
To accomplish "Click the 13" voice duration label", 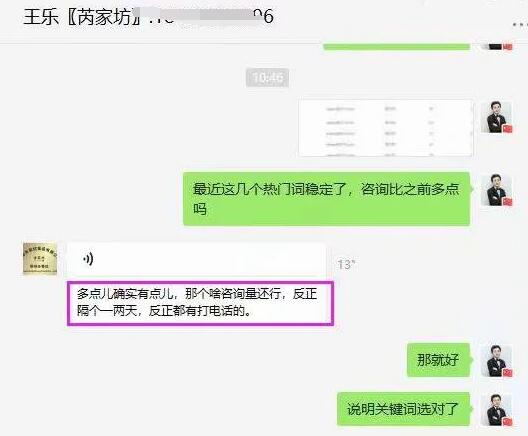I will coord(346,265).
